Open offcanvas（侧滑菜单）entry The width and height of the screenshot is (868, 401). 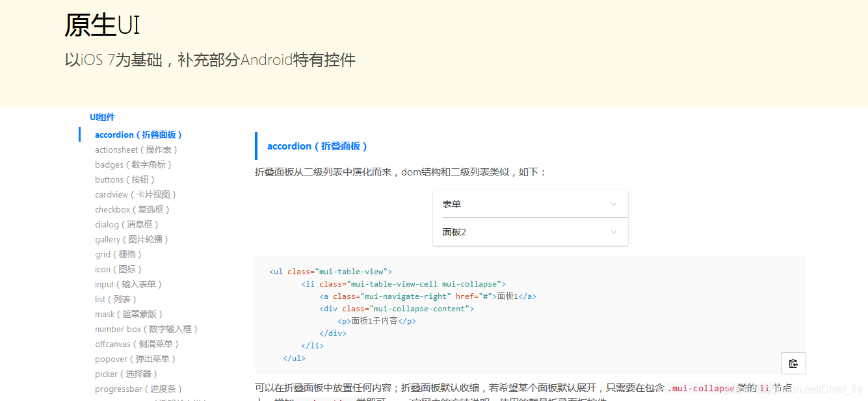137,344
